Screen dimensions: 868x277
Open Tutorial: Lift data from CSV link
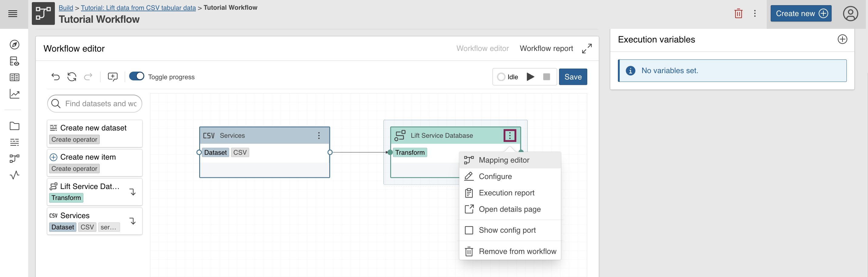coord(138,7)
